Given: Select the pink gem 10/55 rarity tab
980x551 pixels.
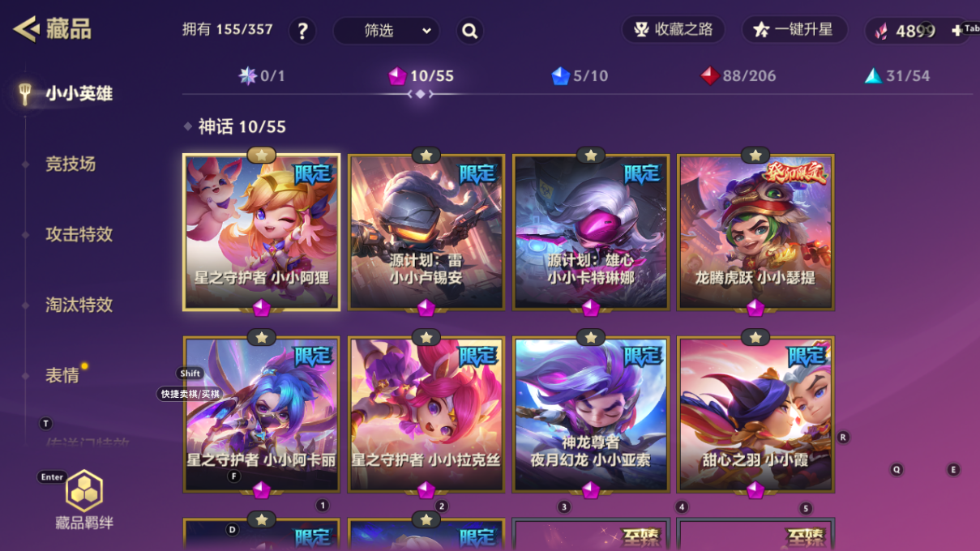Looking at the screenshot, I should click(421, 76).
